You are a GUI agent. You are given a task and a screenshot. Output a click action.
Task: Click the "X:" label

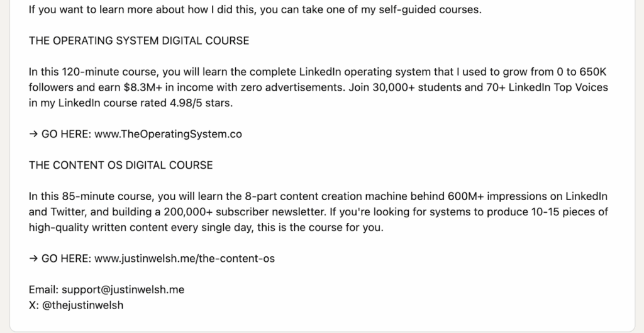[x=34, y=305]
